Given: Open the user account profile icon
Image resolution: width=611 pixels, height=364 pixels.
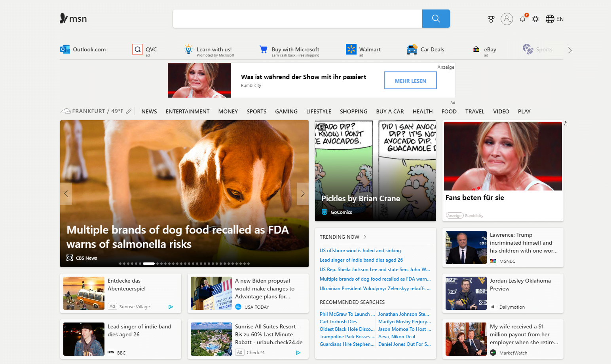Looking at the screenshot, I should pyautogui.click(x=507, y=19).
